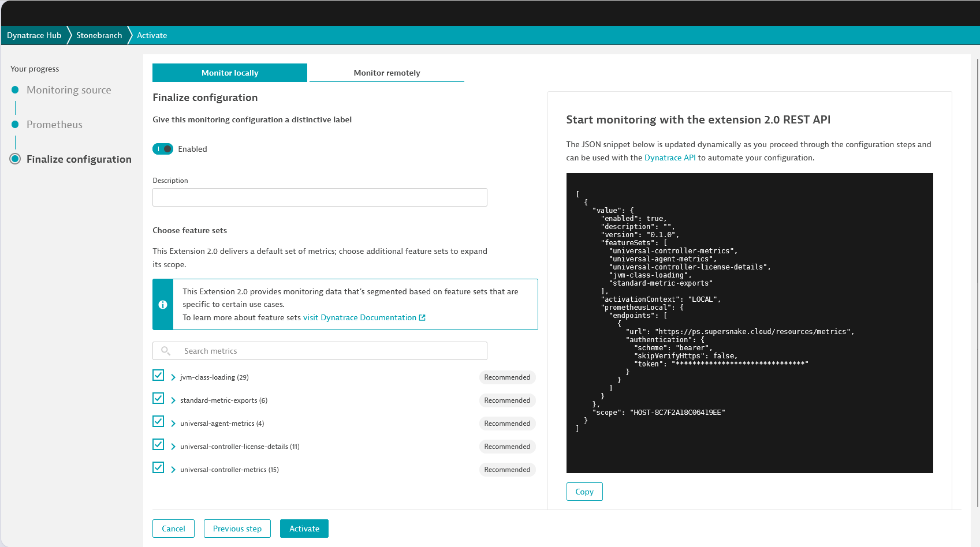Click the "Choose feature sets" heading
The width and height of the screenshot is (980, 547).
point(189,230)
